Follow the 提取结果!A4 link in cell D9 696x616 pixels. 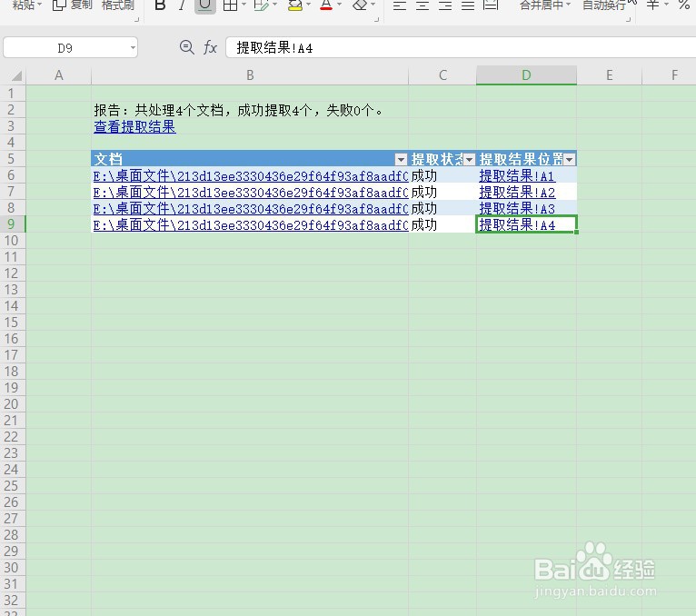(517, 225)
